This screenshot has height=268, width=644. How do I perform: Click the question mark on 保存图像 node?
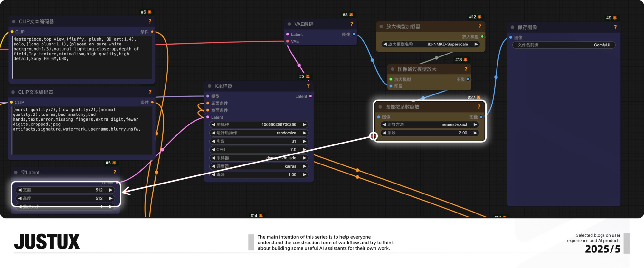click(x=615, y=27)
